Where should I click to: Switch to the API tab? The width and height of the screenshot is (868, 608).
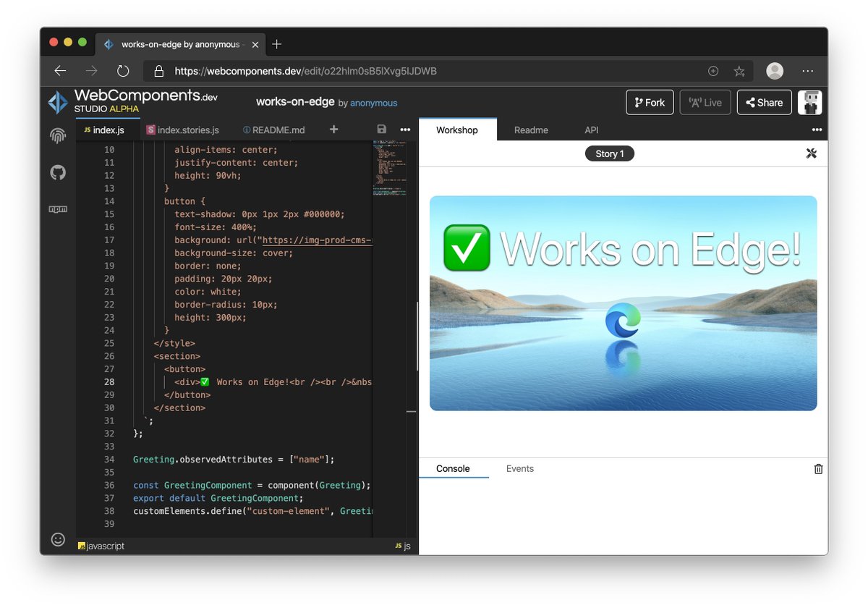(x=592, y=130)
